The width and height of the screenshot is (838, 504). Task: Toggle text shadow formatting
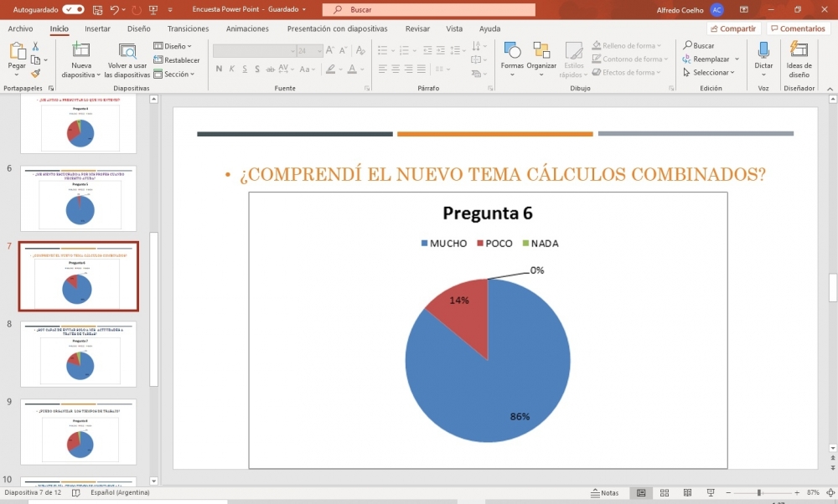click(x=257, y=69)
